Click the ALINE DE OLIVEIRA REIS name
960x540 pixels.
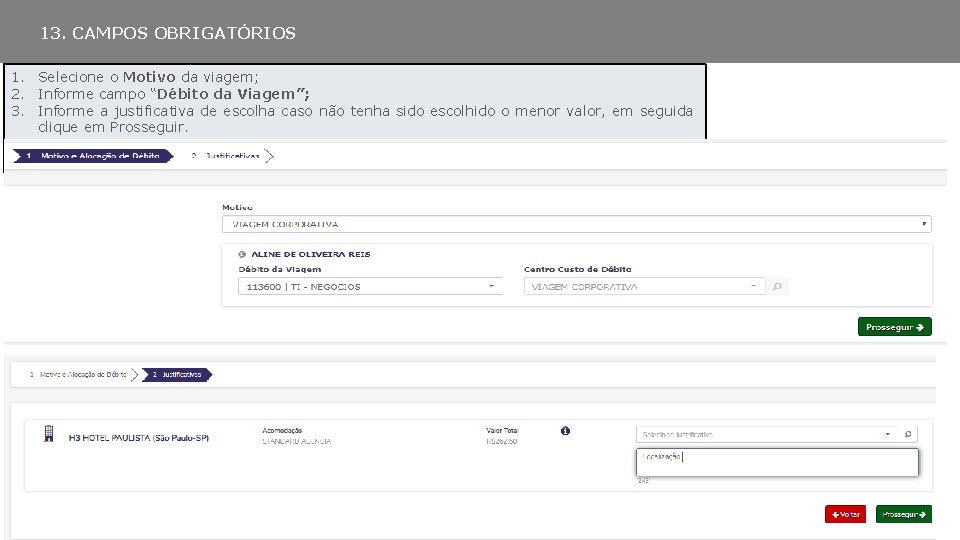tap(310, 254)
